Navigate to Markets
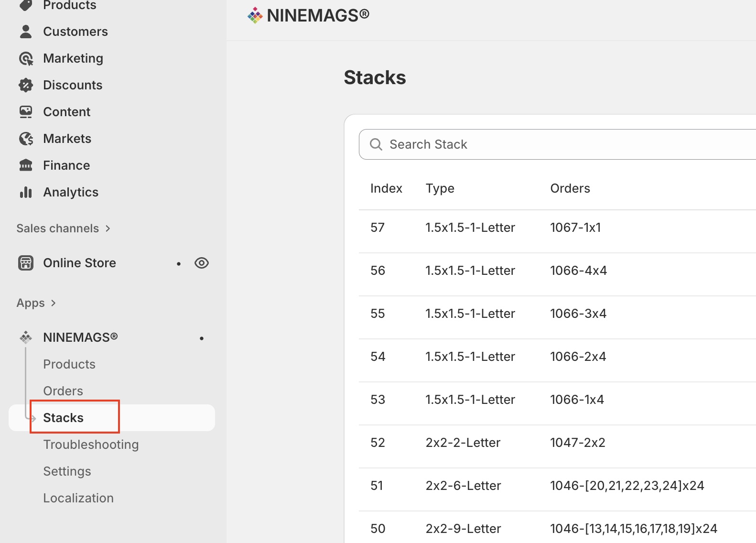The width and height of the screenshot is (756, 543). (67, 139)
